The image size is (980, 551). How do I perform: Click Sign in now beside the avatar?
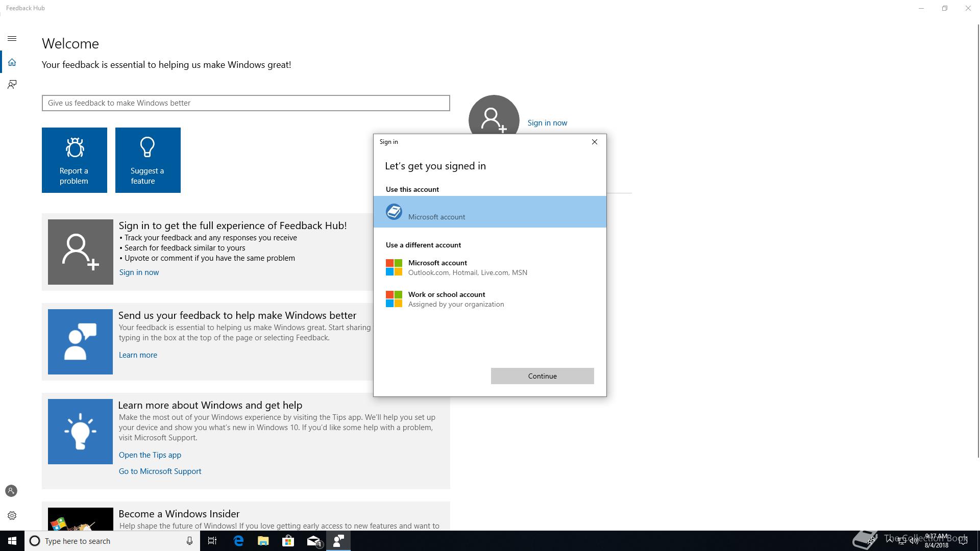pyautogui.click(x=547, y=123)
